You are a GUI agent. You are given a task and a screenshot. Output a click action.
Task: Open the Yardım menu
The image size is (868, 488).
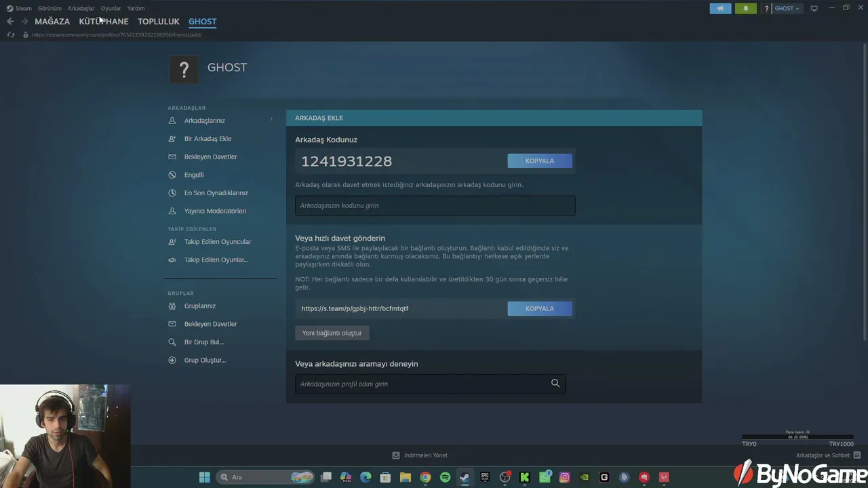click(x=136, y=8)
